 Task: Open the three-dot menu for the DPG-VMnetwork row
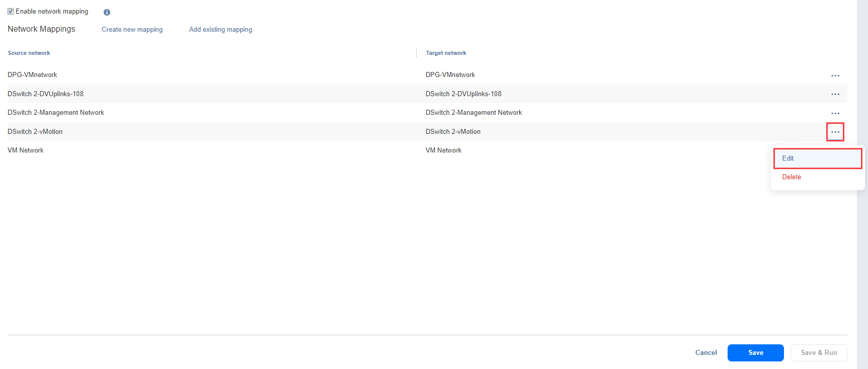(835, 76)
